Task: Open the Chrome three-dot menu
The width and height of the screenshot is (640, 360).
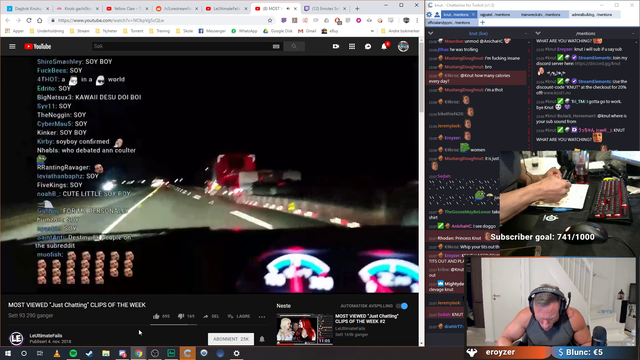Action: (x=417, y=20)
